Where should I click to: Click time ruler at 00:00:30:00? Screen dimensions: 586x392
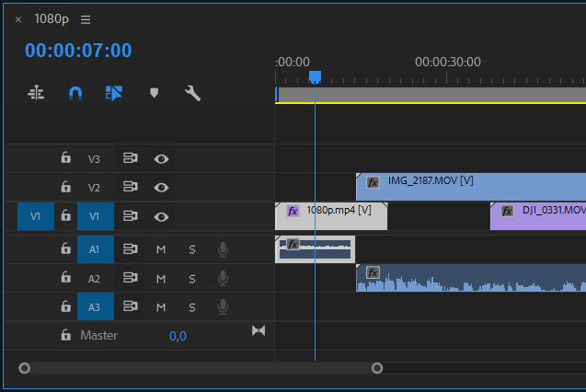point(447,62)
